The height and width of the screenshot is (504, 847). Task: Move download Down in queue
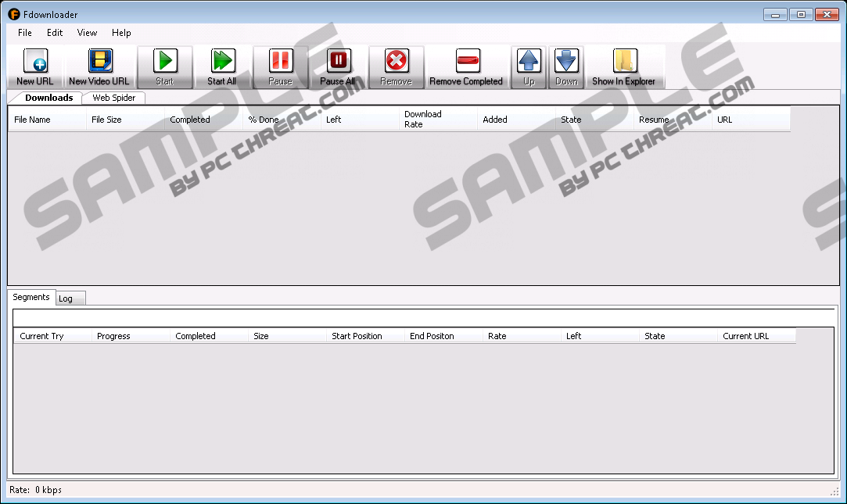point(566,67)
